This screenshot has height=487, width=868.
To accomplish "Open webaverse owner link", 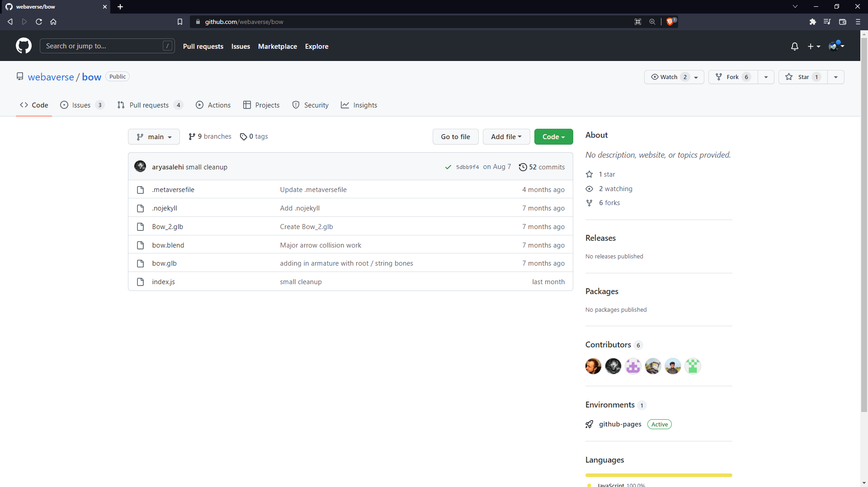I will point(51,77).
